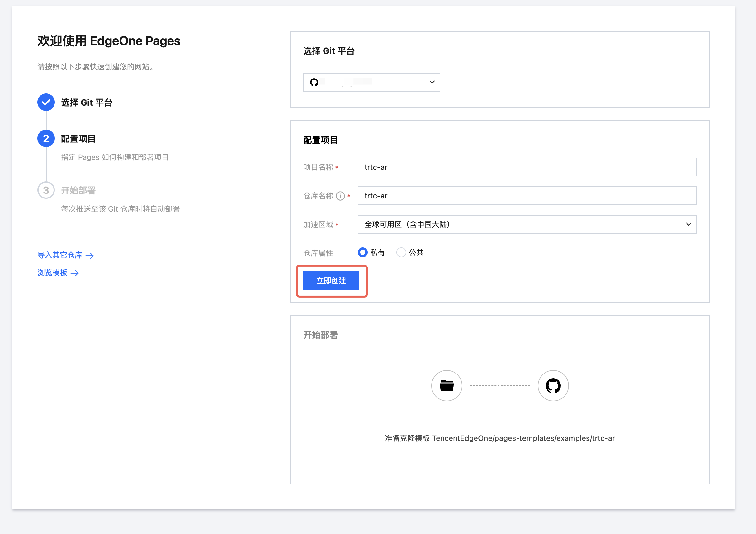Click the chevron of the 加速区域 dropdown
Screen dimensions: 756x534
(x=688, y=224)
